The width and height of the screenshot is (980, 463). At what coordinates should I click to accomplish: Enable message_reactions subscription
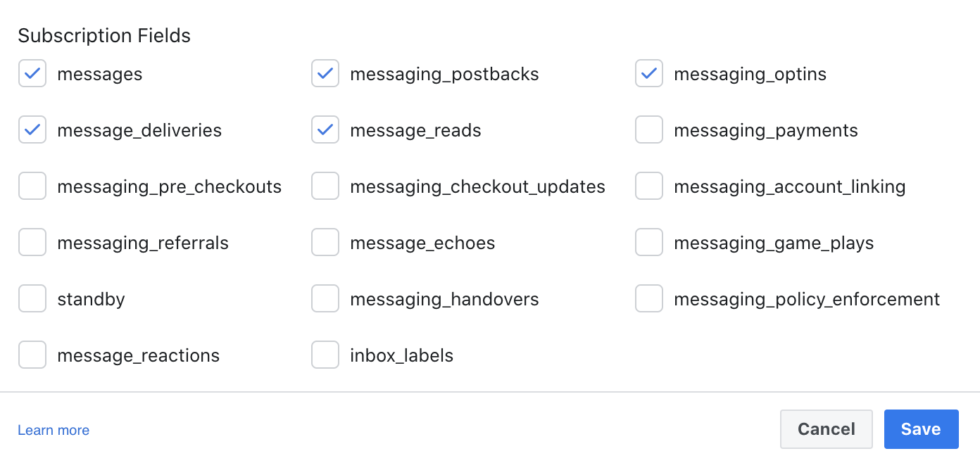pyautogui.click(x=32, y=355)
